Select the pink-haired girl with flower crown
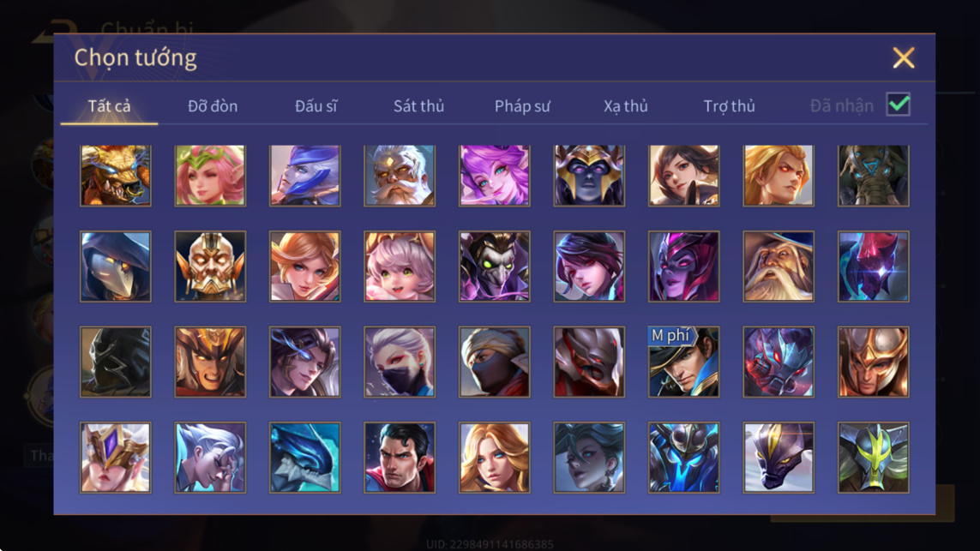Viewport: 980px width, 551px height. coord(210,176)
